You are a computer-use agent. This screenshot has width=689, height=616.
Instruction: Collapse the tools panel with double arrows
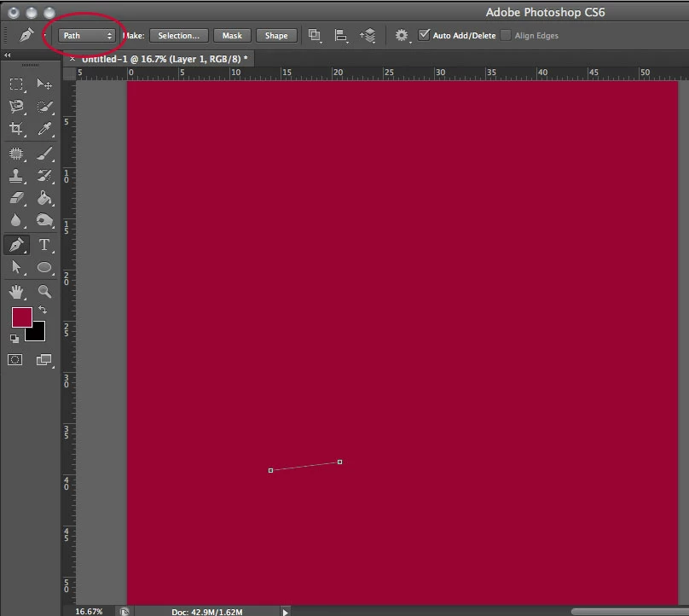pos(8,55)
